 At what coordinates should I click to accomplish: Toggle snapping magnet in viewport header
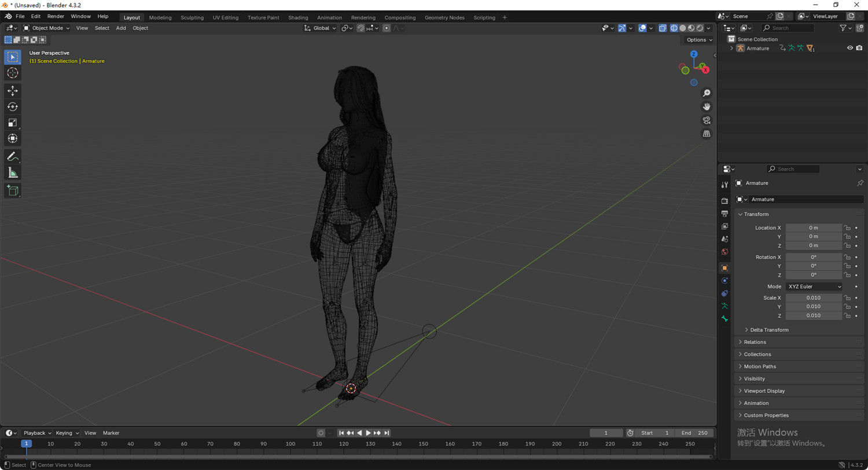361,28
